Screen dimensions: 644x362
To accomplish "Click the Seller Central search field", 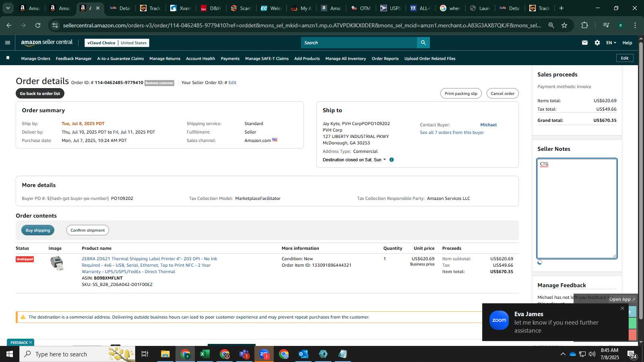I will click(359, 43).
